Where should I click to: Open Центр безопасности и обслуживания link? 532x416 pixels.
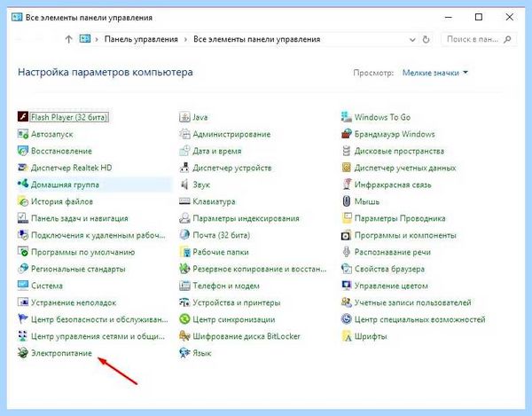tap(99, 319)
